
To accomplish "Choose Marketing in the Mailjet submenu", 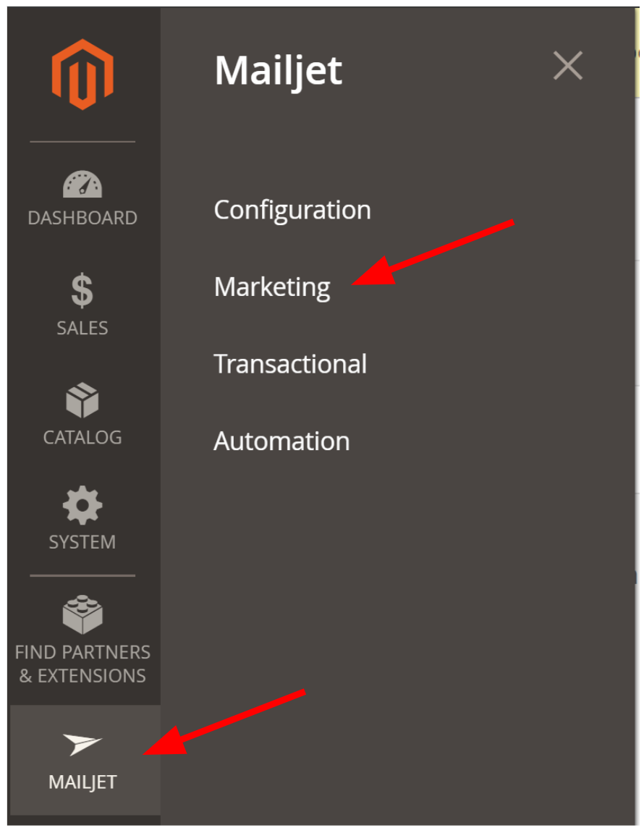I will coord(272,287).
